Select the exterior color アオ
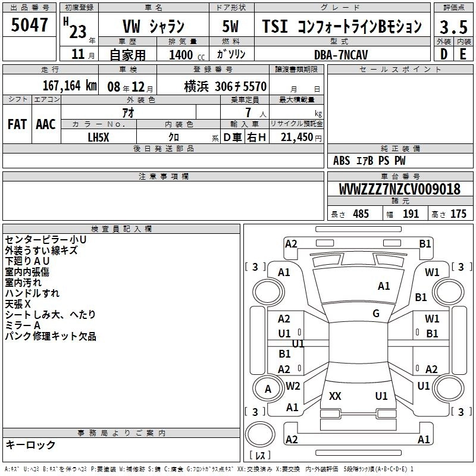Viewport: 476px width, 476px height. [128, 112]
